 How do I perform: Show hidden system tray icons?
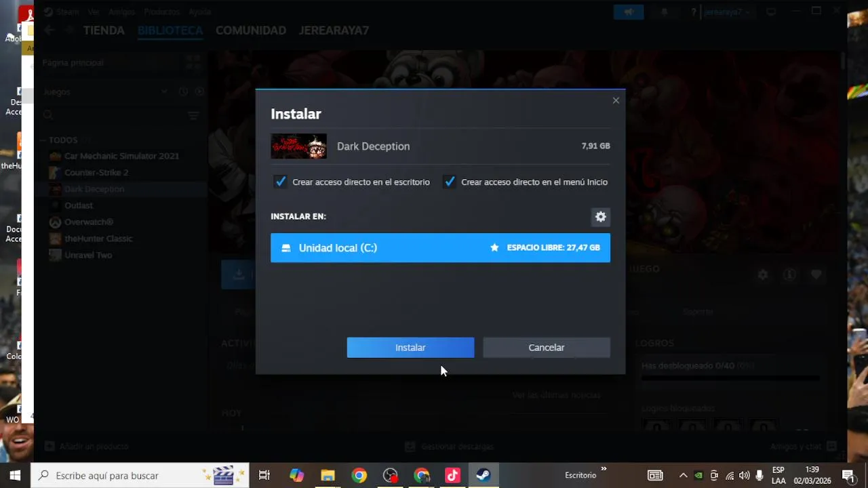[x=683, y=476]
